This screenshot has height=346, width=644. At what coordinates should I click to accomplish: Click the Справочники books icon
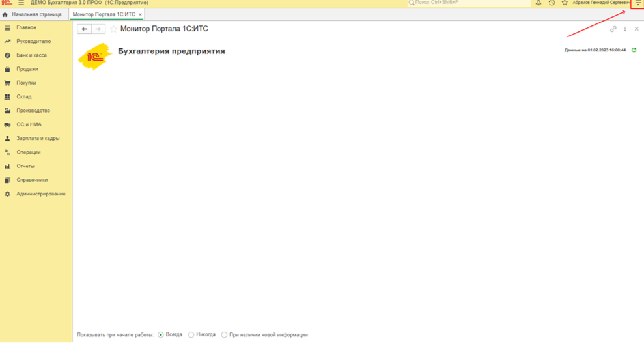tap(7, 180)
